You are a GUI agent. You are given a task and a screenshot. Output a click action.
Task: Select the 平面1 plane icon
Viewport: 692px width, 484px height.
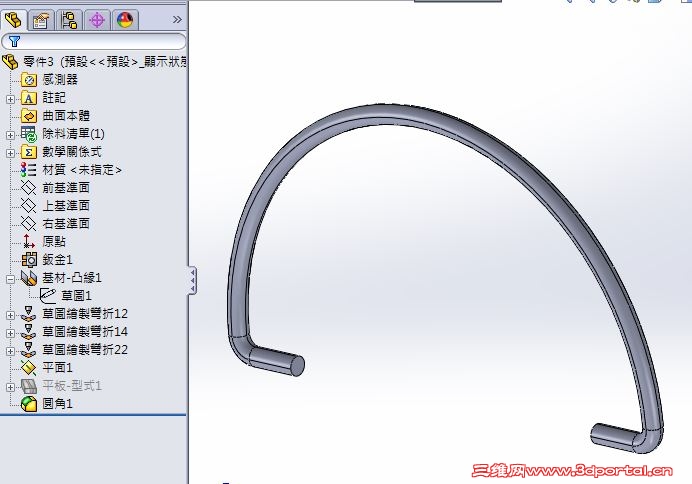point(29,368)
